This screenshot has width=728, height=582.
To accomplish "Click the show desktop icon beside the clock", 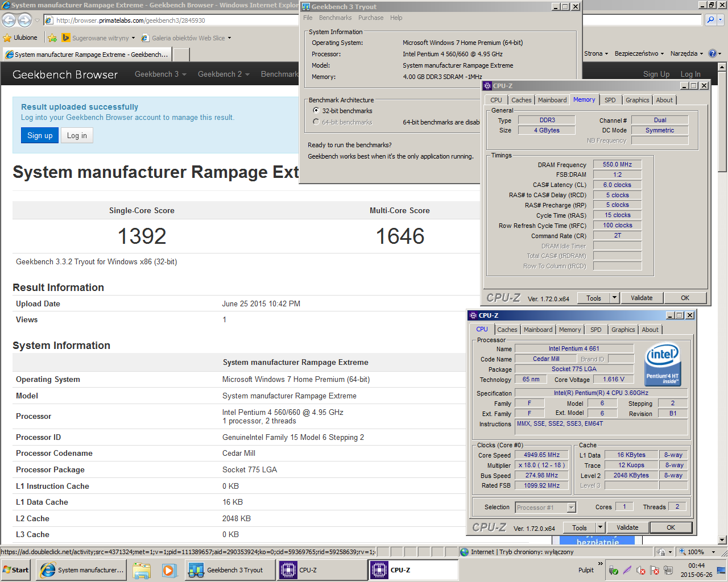I will coord(721,570).
